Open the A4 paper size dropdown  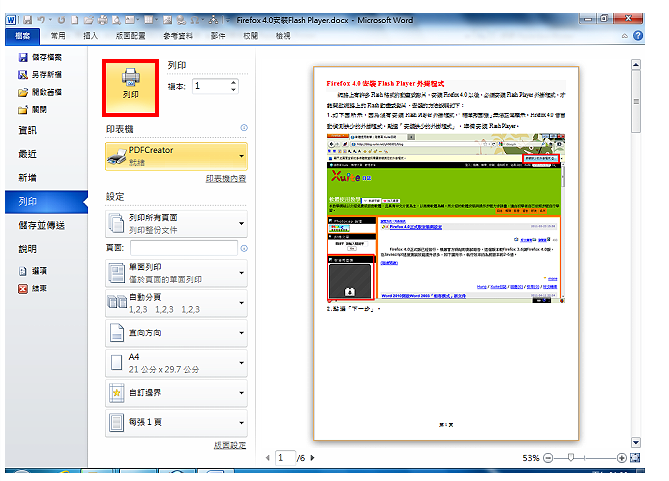pyautogui.click(x=176, y=363)
